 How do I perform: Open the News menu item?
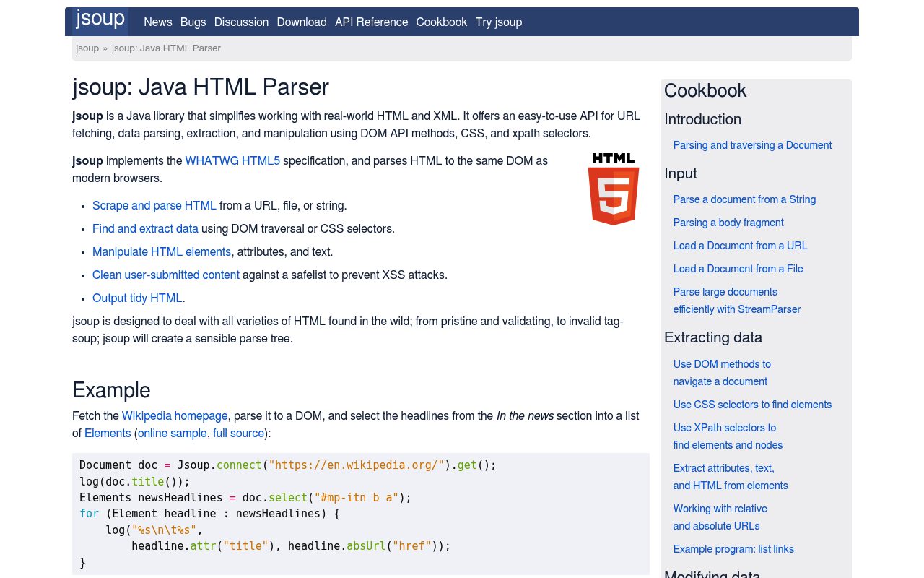pos(158,22)
